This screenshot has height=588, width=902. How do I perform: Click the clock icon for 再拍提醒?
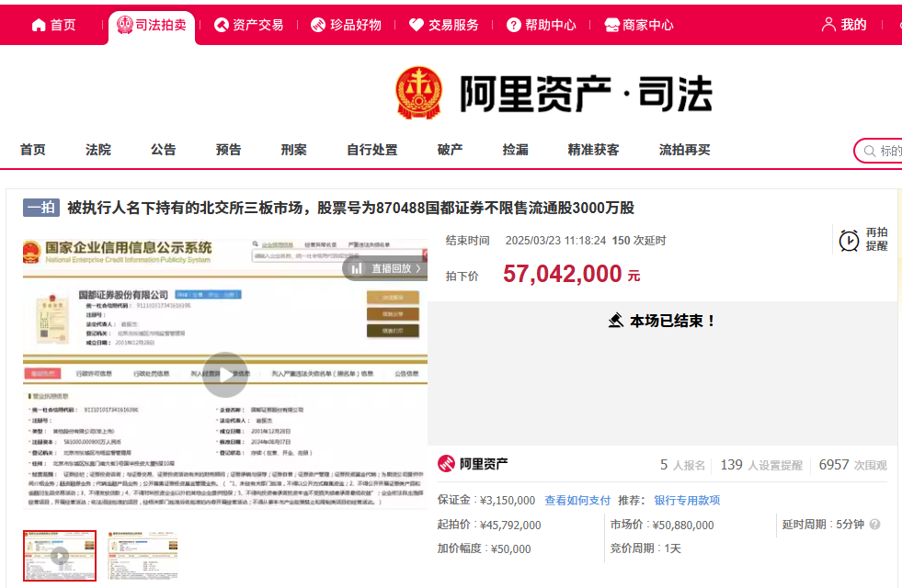click(x=849, y=241)
